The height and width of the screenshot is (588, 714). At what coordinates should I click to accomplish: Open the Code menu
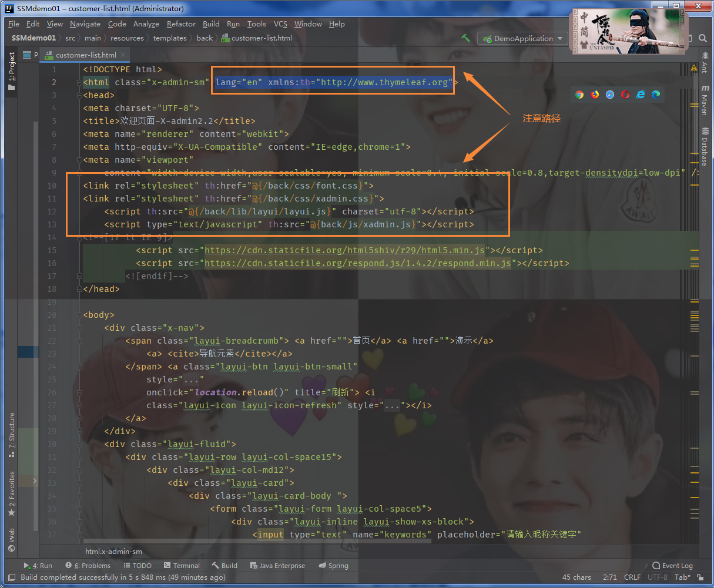click(x=117, y=24)
